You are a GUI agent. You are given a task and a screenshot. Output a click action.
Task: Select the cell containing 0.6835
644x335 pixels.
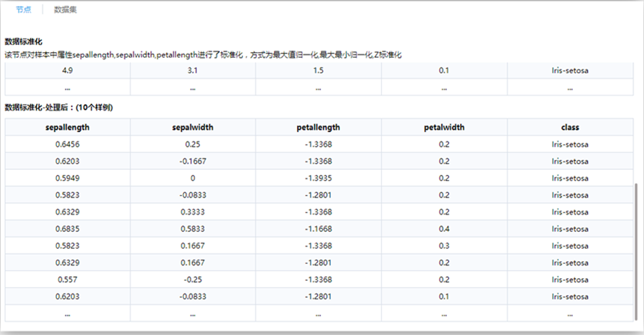(x=67, y=229)
